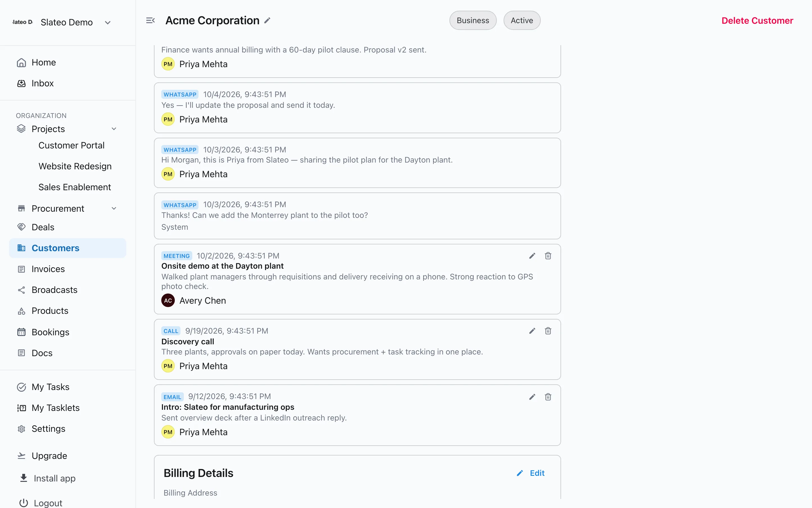Image resolution: width=812 pixels, height=508 pixels.
Task: Delete the Intro email entry
Action: [548, 397]
